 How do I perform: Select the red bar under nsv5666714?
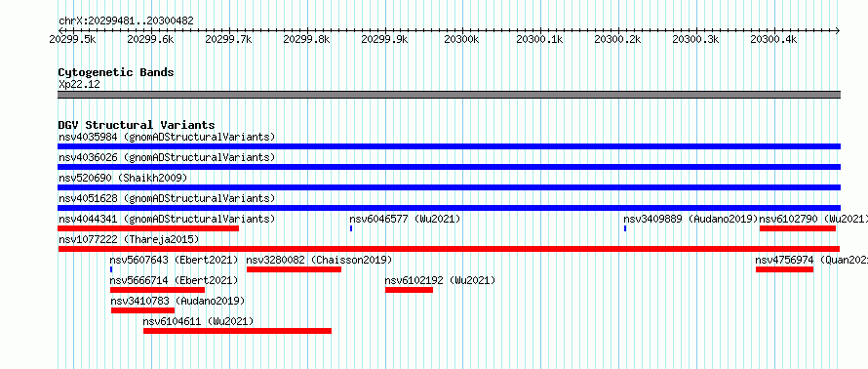click(x=157, y=290)
